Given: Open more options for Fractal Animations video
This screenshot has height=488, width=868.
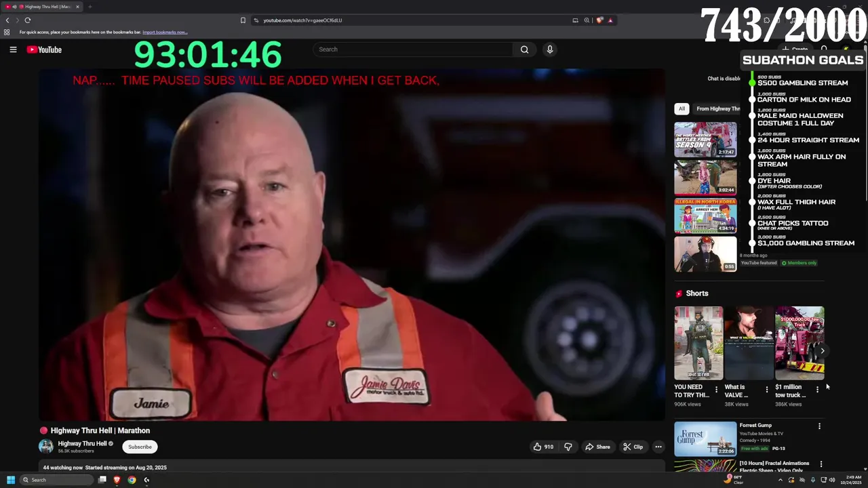Looking at the screenshot, I should [821, 464].
